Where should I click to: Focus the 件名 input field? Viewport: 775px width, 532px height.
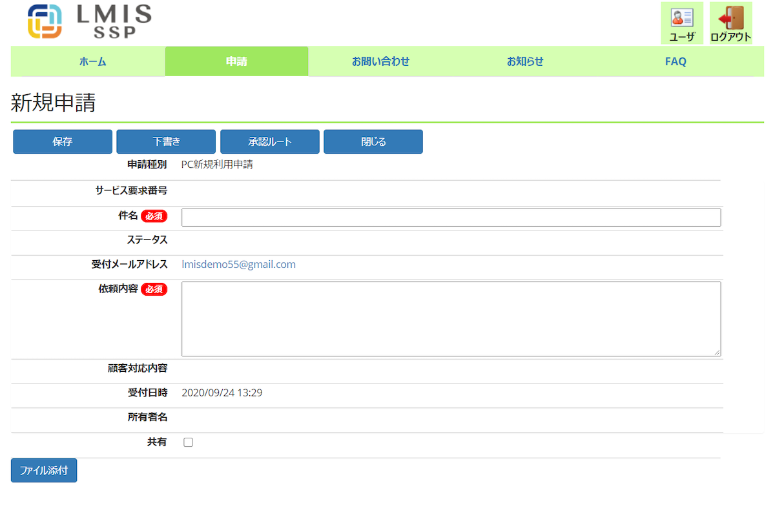coord(451,218)
